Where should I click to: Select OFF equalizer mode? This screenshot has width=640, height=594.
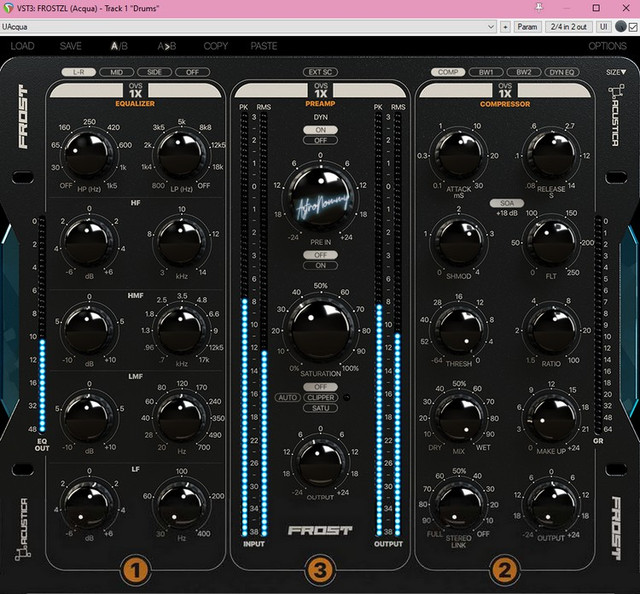[192, 72]
